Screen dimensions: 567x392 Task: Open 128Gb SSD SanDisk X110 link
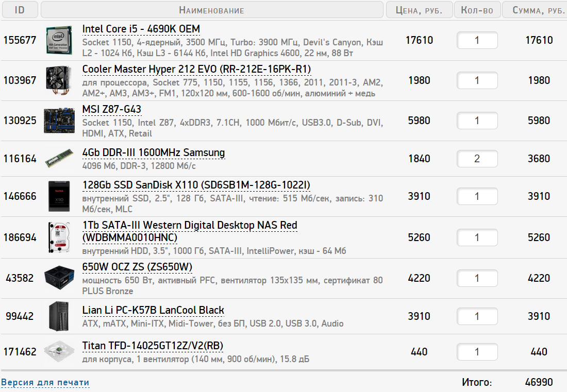[196, 185]
